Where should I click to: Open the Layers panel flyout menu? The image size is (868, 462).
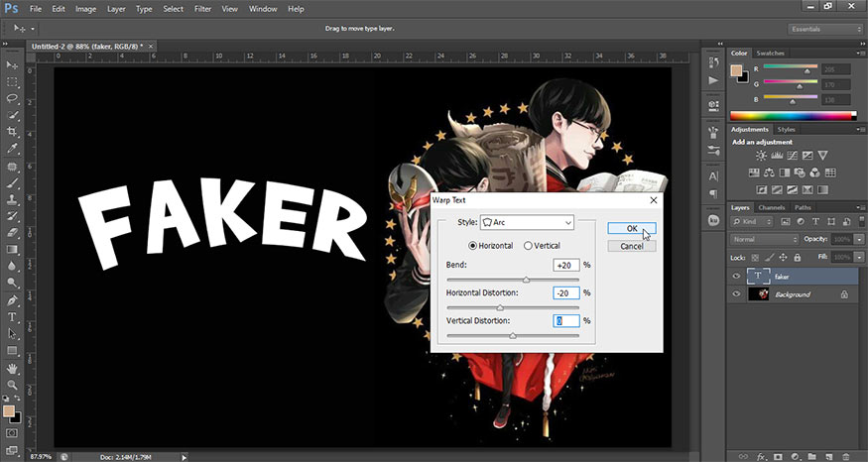[x=860, y=207]
